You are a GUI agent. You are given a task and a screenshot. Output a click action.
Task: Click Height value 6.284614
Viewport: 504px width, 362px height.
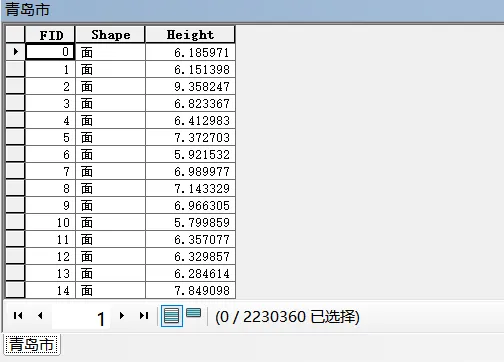tap(190, 273)
